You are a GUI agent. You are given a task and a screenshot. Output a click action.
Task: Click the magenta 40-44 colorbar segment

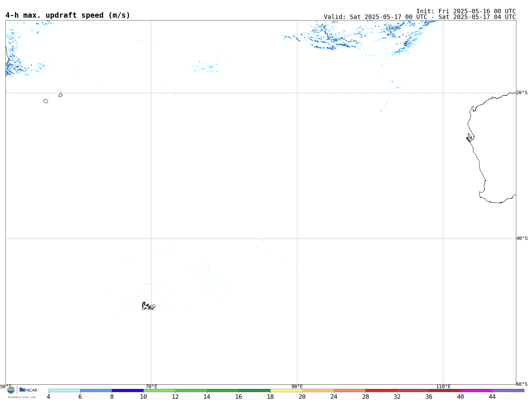tap(476, 391)
